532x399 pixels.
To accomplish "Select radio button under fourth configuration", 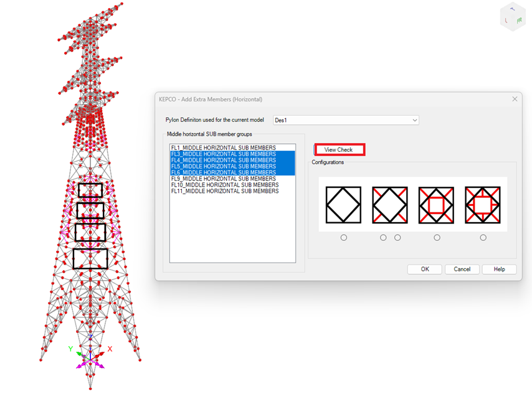I will tap(483, 238).
